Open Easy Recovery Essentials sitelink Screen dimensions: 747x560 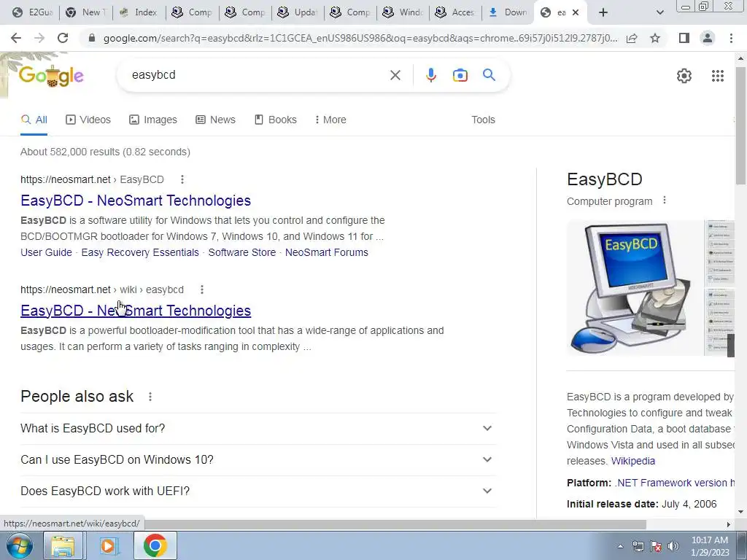coord(140,252)
